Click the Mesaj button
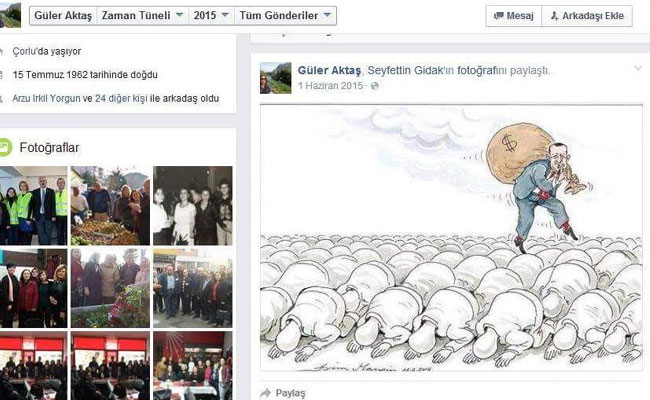Screen dimensions: 650x400 (x=514, y=16)
